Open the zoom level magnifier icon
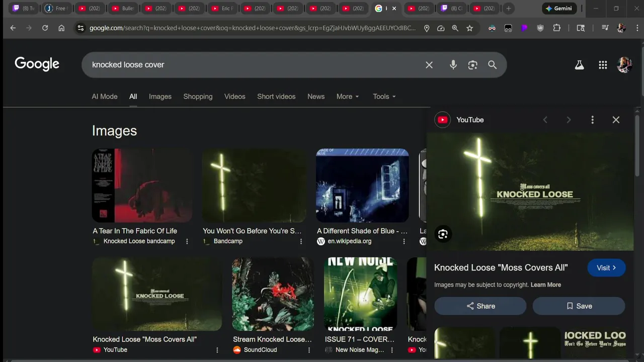The height and width of the screenshot is (362, 644). 455,28
